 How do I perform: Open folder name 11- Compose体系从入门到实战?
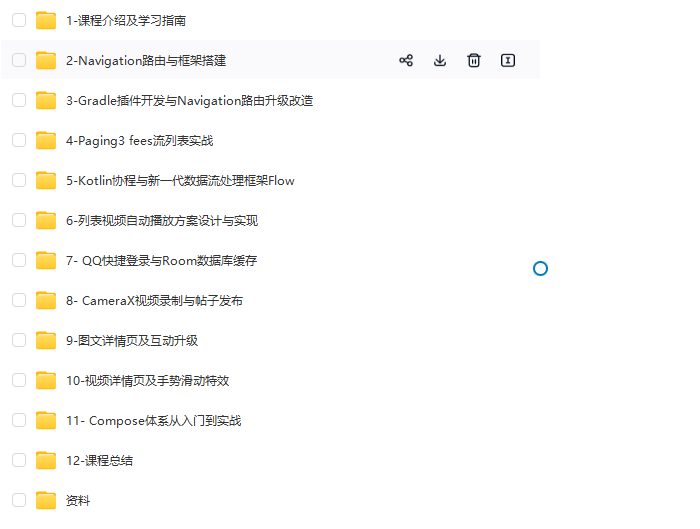154,421
